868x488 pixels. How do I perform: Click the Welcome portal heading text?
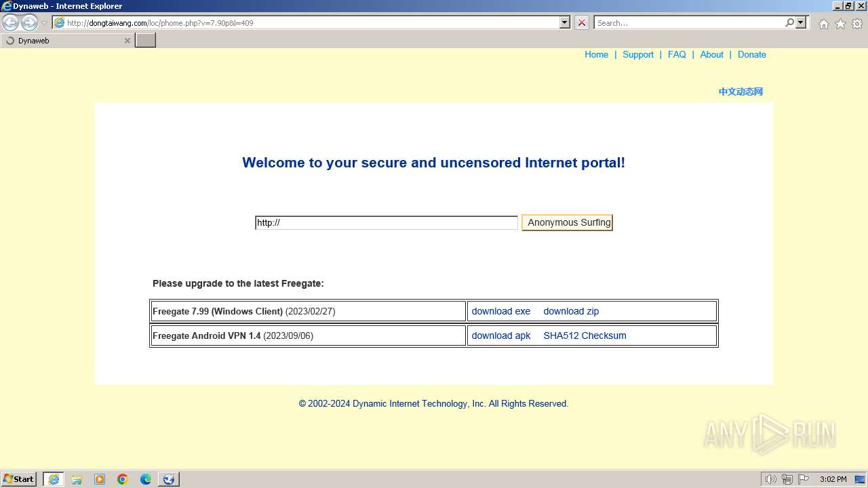pyautogui.click(x=434, y=163)
